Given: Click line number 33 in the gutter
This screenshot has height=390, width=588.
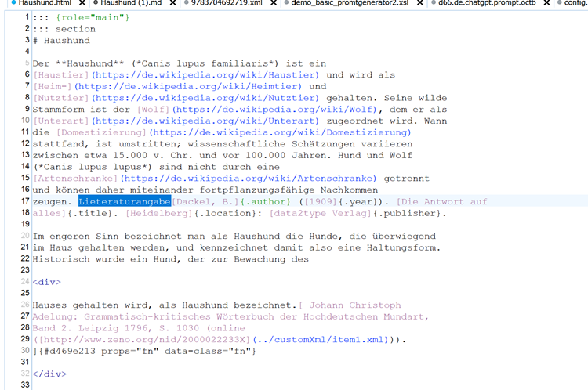Looking at the screenshot, I should (25, 385).
